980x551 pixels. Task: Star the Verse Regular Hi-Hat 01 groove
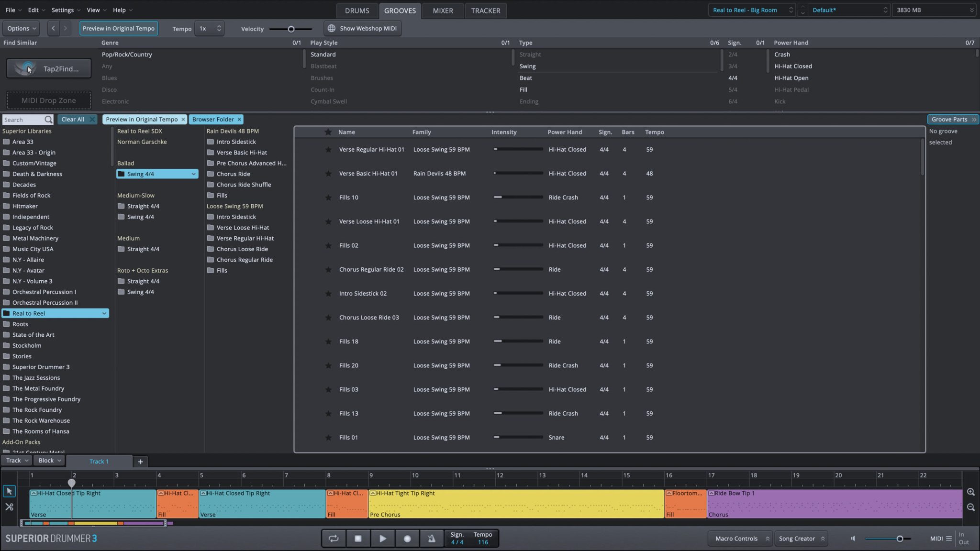pyautogui.click(x=328, y=150)
